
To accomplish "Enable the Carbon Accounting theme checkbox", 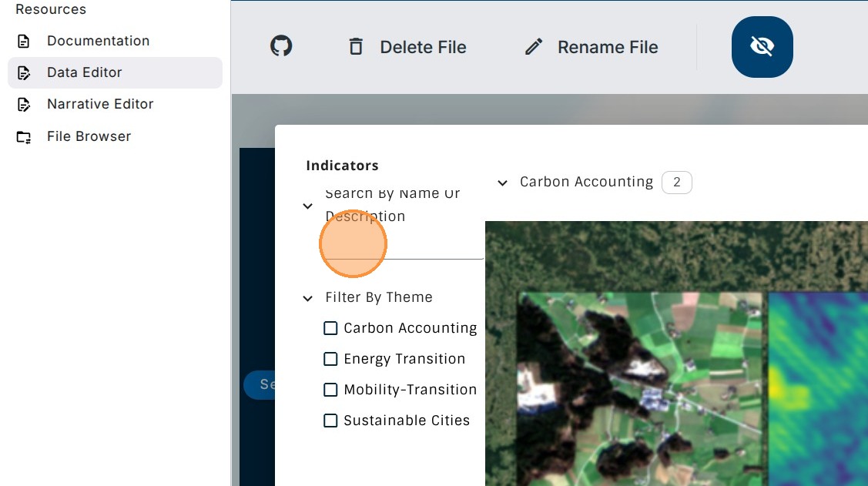I will tap(330, 328).
